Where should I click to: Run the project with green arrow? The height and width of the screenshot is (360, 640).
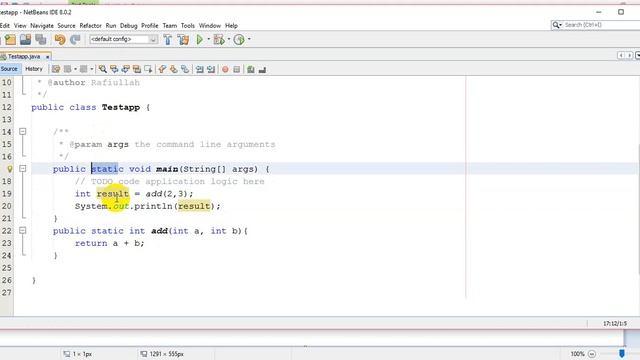coord(200,40)
